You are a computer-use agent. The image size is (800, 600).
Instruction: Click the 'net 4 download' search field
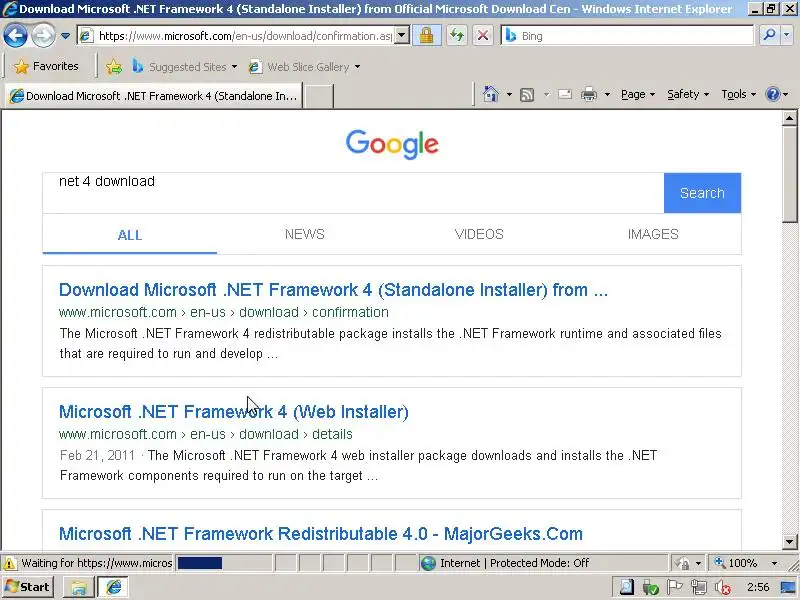[353, 193]
